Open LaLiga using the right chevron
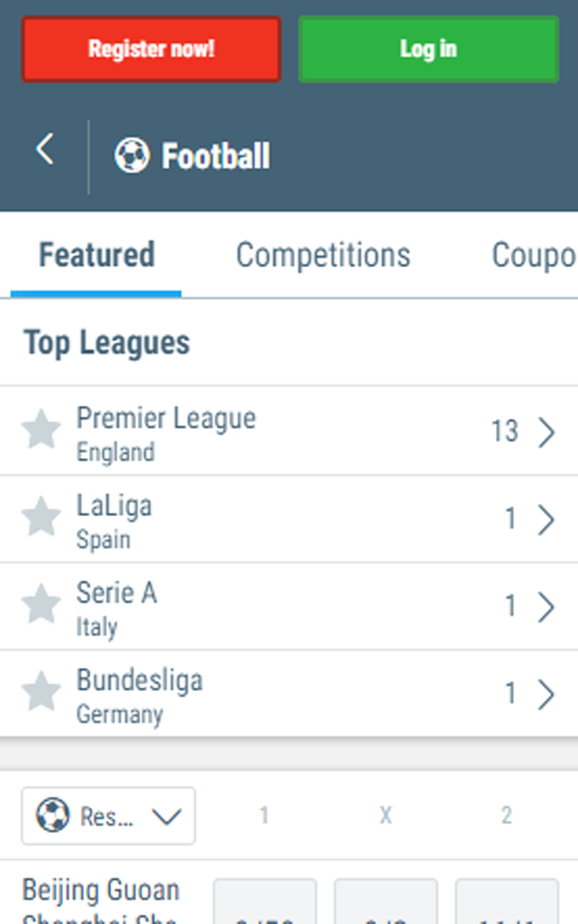The width and height of the screenshot is (578, 924). [546, 519]
